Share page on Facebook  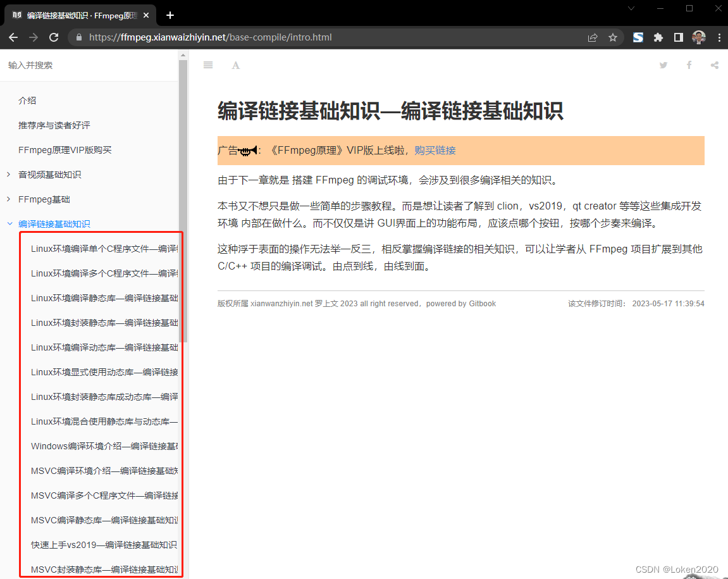pos(689,65)
